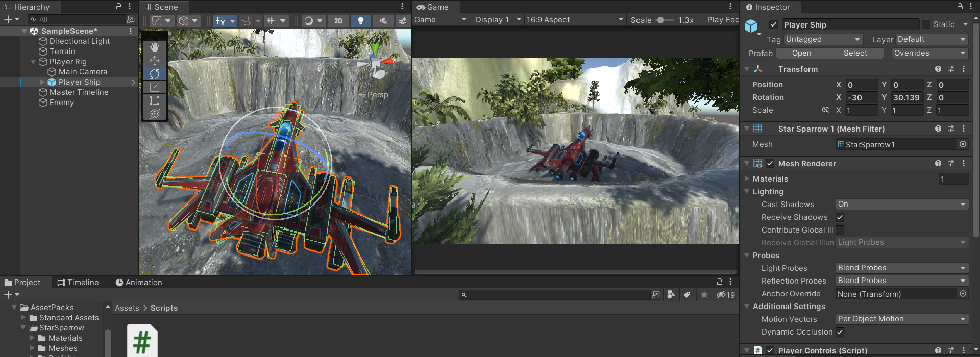
Task: Click the Player Ship prefab cube icon in Inspector
Action: pos(751,26)
